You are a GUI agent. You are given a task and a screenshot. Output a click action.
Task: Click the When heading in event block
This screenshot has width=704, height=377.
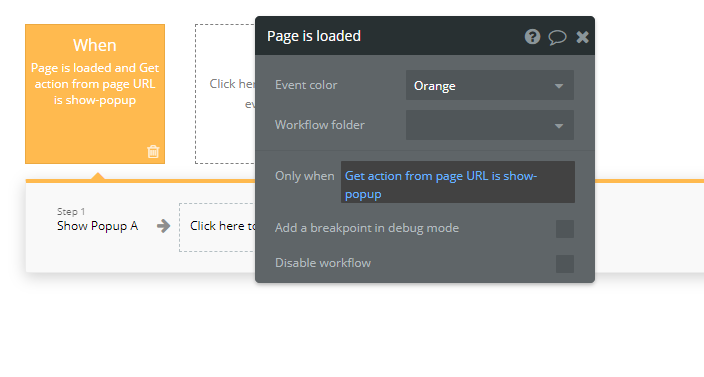coord(95,45)
